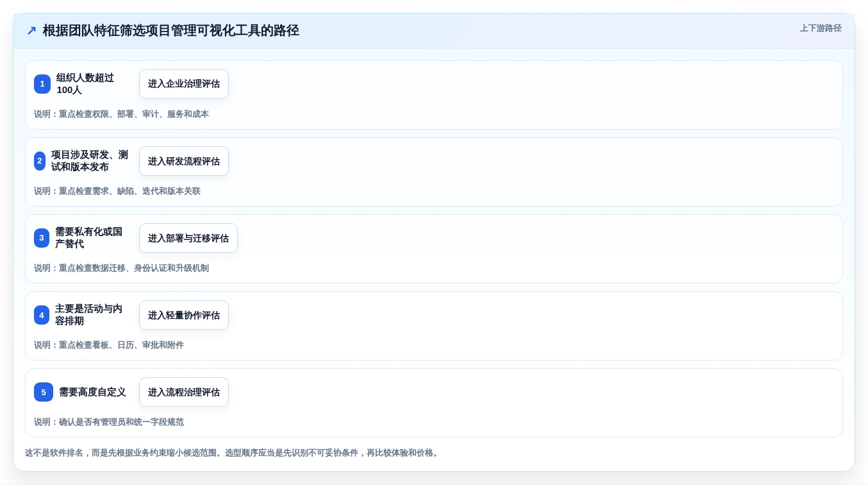Select 需要高度自定义 condition
The height and width of the screenshot is (485, 868).
point(92,392)
